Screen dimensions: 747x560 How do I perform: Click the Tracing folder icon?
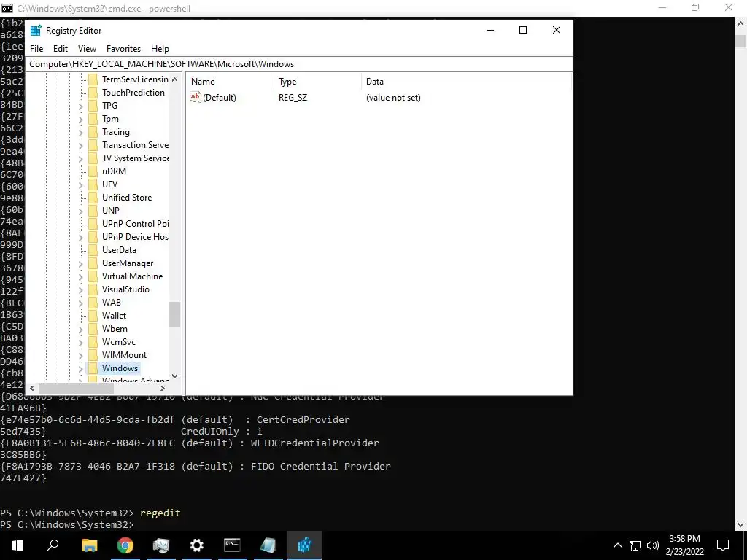tap(93, 131)
